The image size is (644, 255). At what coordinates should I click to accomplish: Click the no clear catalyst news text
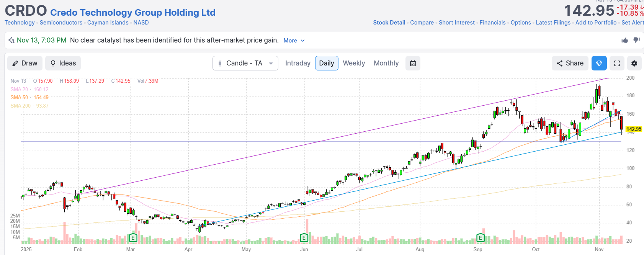[x=174, y=40]
